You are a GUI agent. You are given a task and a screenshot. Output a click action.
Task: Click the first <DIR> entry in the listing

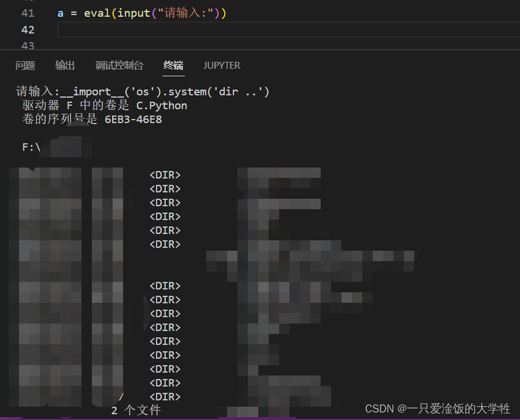point(165,174)
